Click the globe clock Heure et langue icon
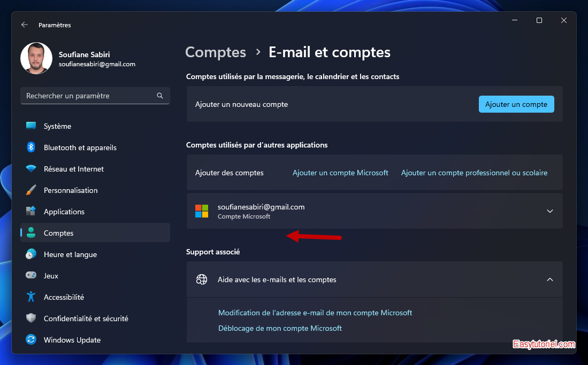The height and width of the screenshot is (365, 588). click(x=30, y=254)
